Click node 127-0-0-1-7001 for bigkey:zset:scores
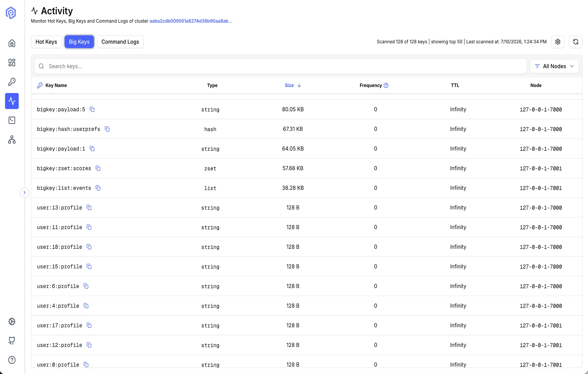Image resolution: width=588 pixels, height=374 pixels. [541, 169]
